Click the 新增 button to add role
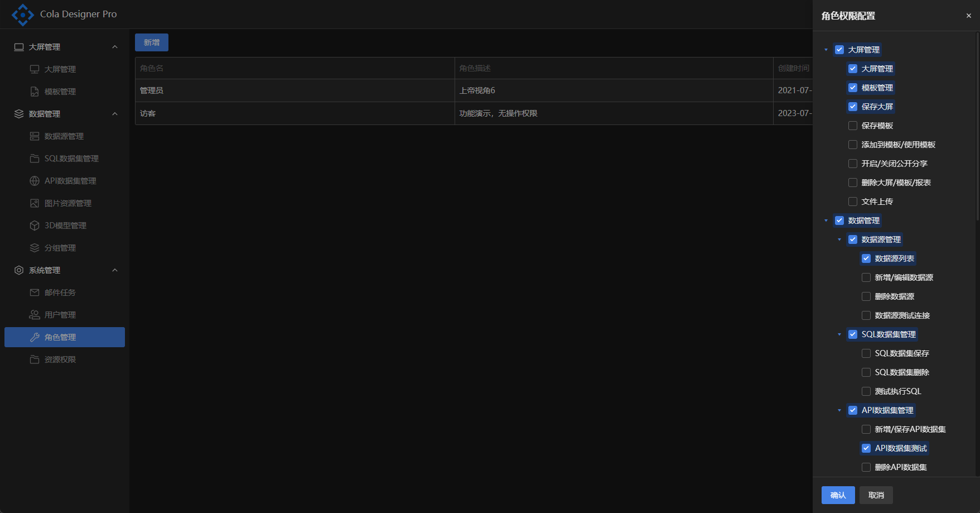Image resolution: width=980 pixels, height=513 pixels. pyautogui.click(x=152, y=42)
